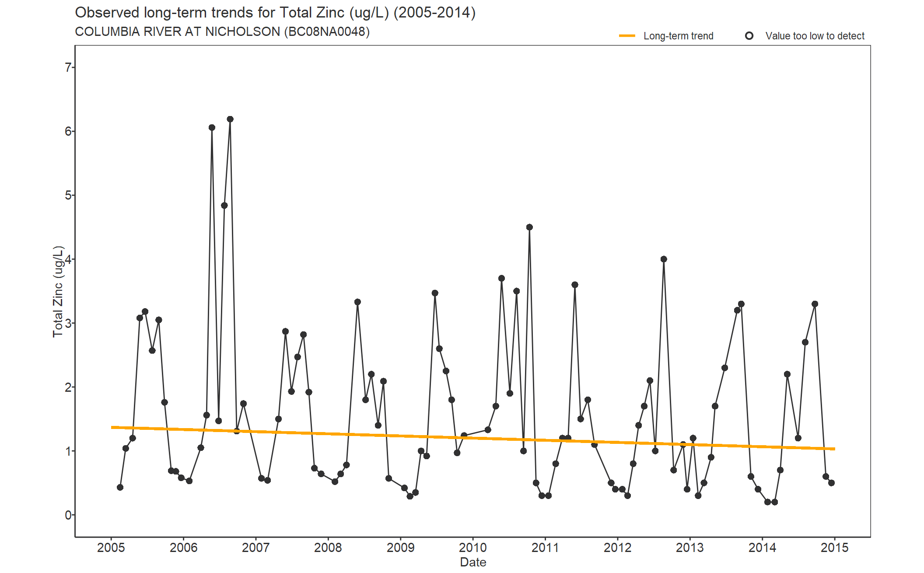The image size is (924, 573).
Task: Click the 2011 tick label on the x-axis
Action: click(545, 548)
